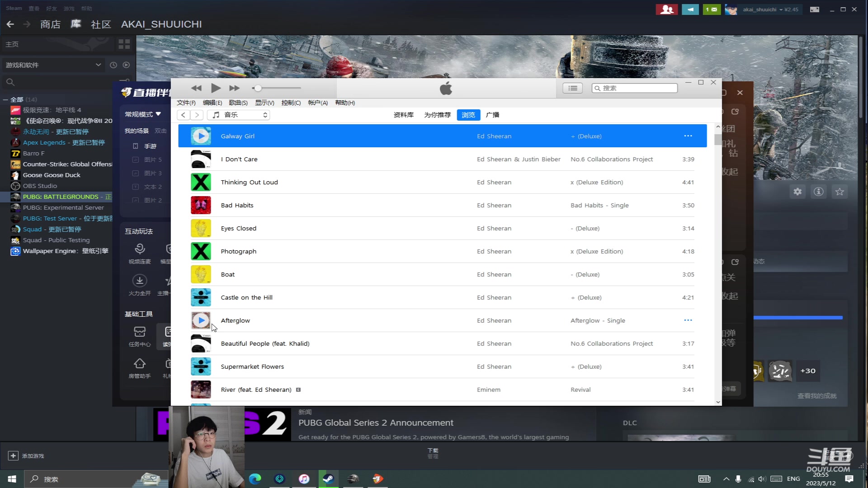
Task: Go back in Steam navigation
Action: (x=10, y=24)
